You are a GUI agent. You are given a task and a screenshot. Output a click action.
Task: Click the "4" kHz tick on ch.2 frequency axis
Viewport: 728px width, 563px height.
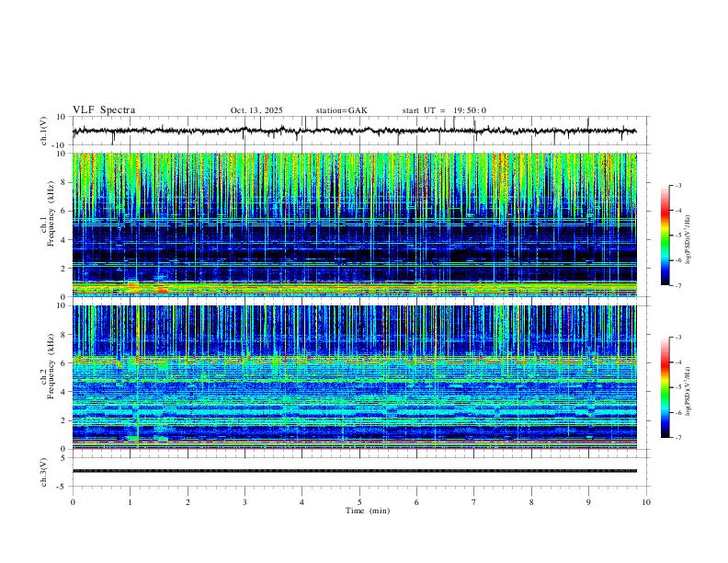63,392
